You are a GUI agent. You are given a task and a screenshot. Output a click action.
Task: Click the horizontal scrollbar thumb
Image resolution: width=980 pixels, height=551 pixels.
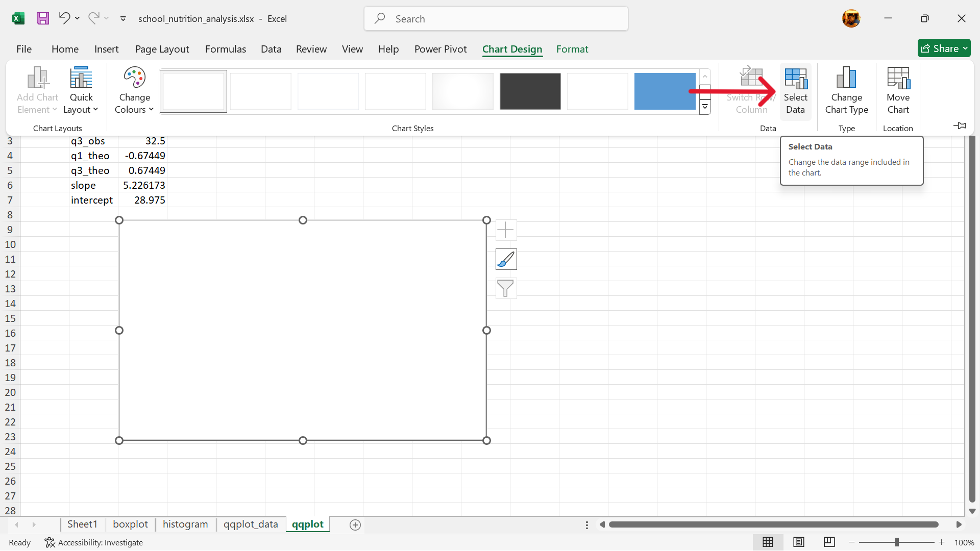[774, 525]
